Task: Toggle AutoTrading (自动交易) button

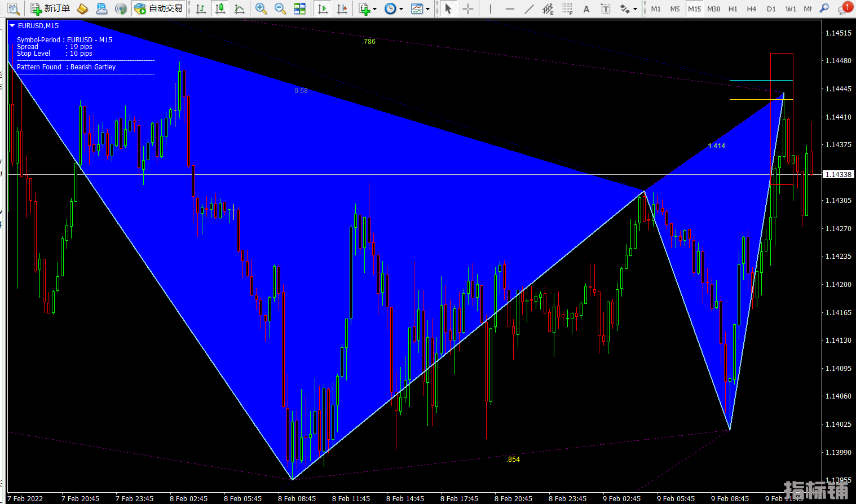Action: pos(159,8)
